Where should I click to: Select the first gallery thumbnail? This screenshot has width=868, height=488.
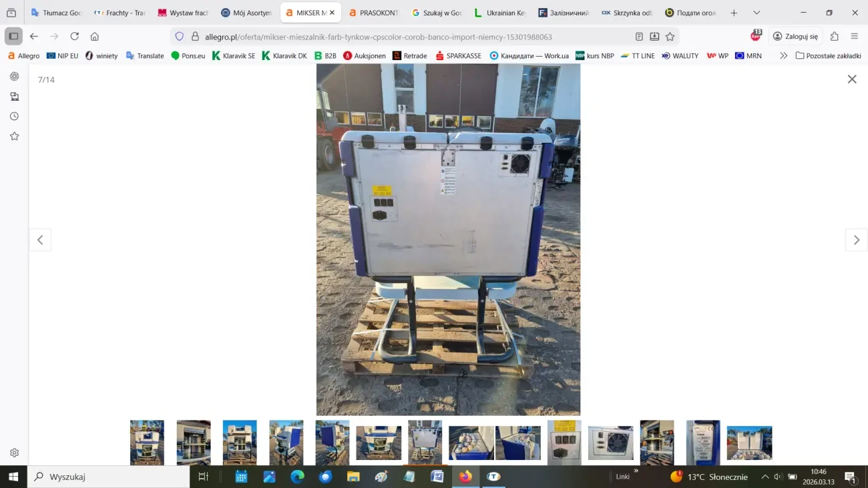147,442
